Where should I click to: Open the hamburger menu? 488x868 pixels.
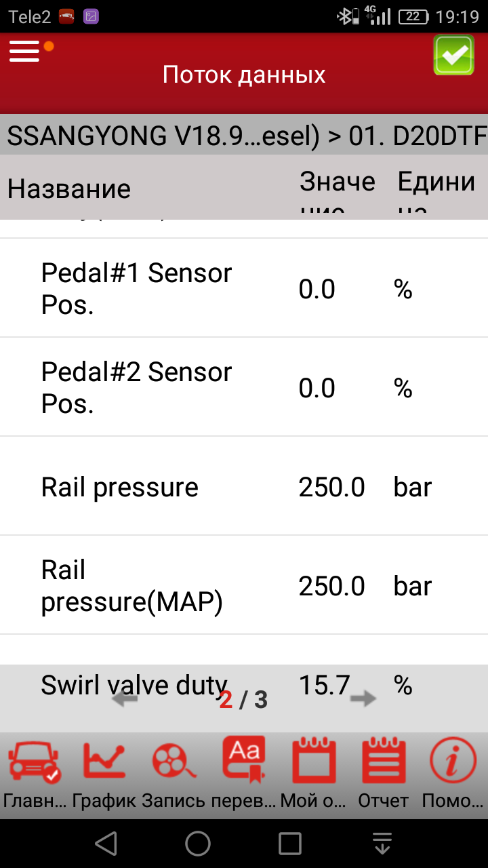pyautogui.click(x=25, y=52)
